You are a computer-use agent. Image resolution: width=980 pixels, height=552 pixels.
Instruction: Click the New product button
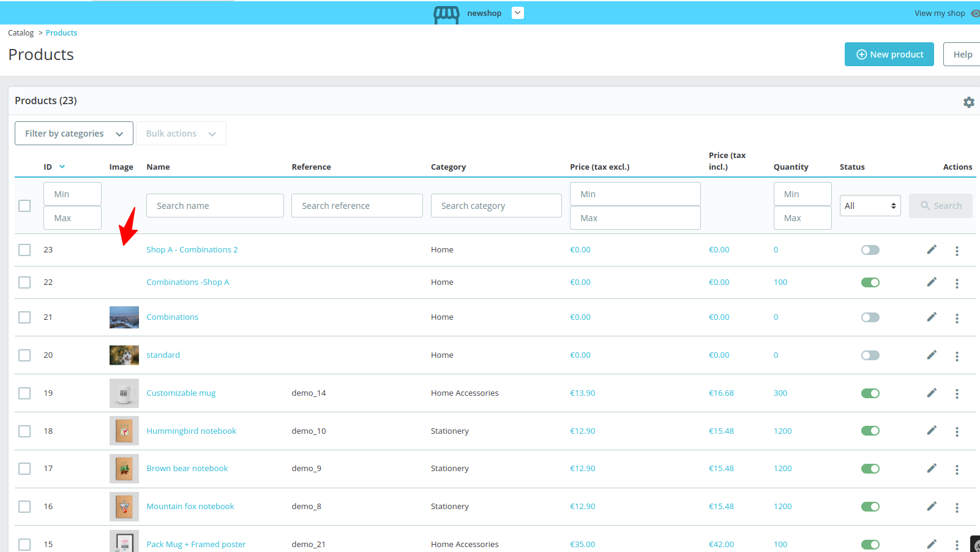[889, 54]
